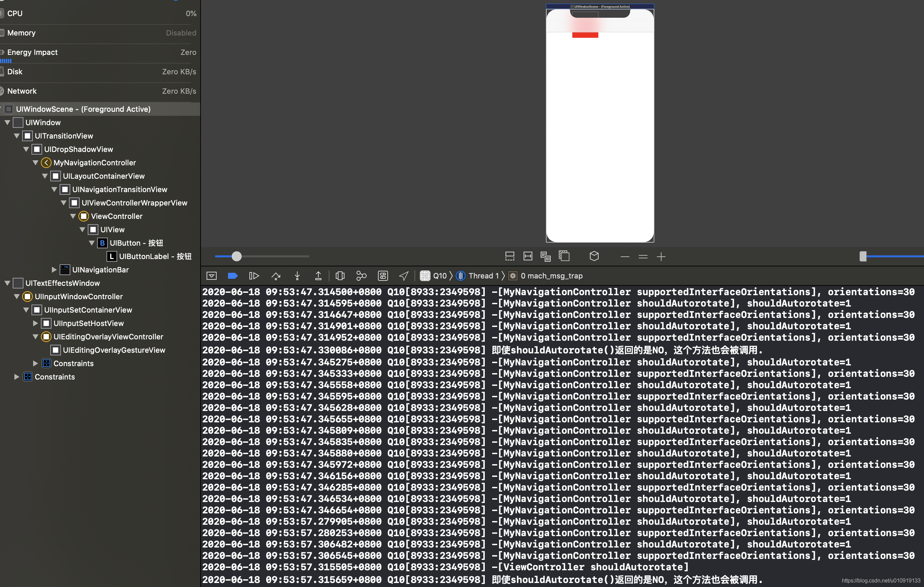Click the 3D orient view cube icon
Viewport: 924px width, 587px height.
[x=594, y=256]
